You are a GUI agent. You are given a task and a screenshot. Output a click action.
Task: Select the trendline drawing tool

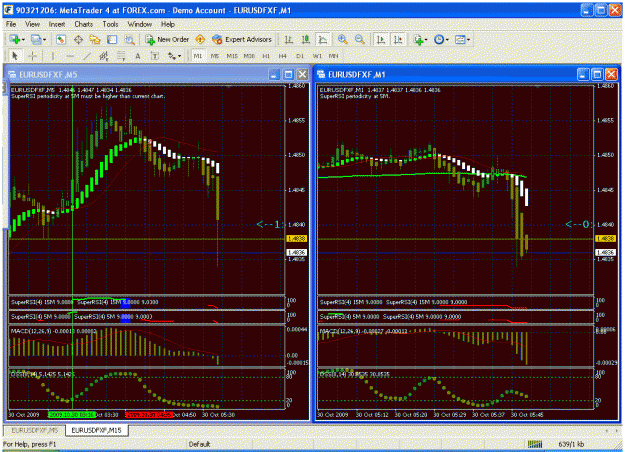click(87, 56)
